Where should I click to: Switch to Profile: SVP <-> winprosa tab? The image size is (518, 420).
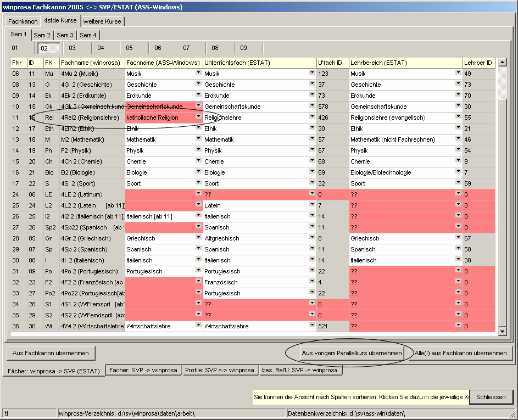[220, 370]
